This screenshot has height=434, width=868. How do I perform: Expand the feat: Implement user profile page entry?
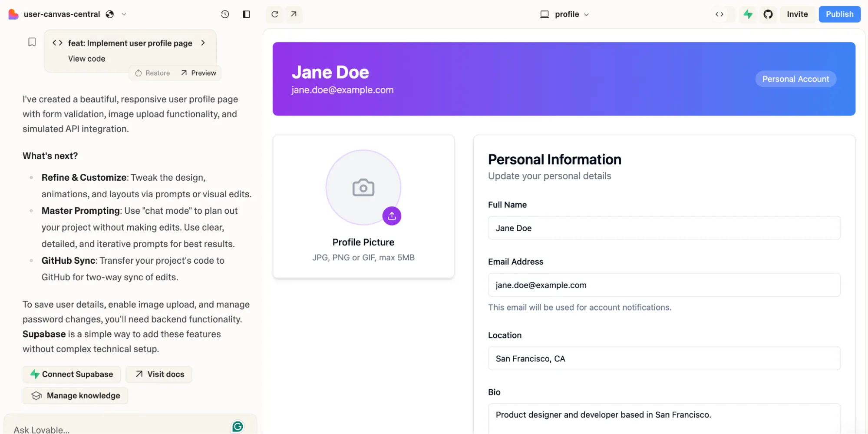pos(203,43)
